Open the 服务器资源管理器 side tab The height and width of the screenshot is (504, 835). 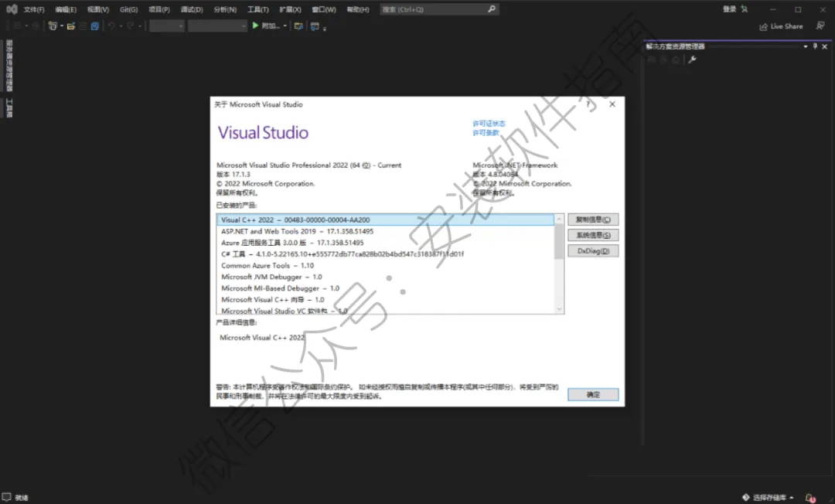(9, 66)
